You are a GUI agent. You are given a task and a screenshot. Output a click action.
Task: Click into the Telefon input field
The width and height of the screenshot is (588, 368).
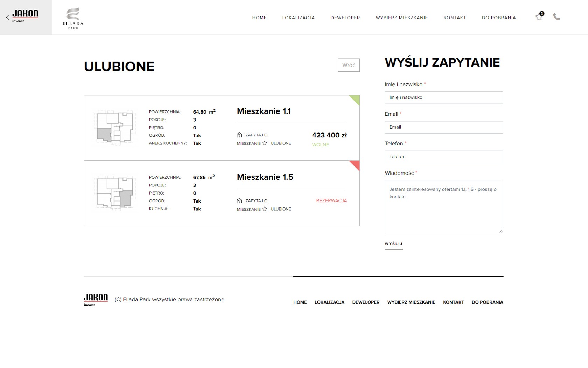[x=443, y=157]
